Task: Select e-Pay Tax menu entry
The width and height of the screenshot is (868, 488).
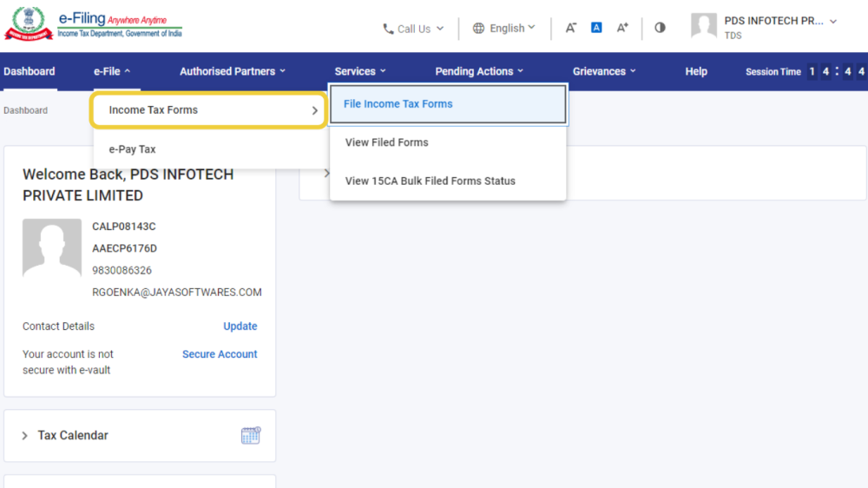Action: pos(210,149)
